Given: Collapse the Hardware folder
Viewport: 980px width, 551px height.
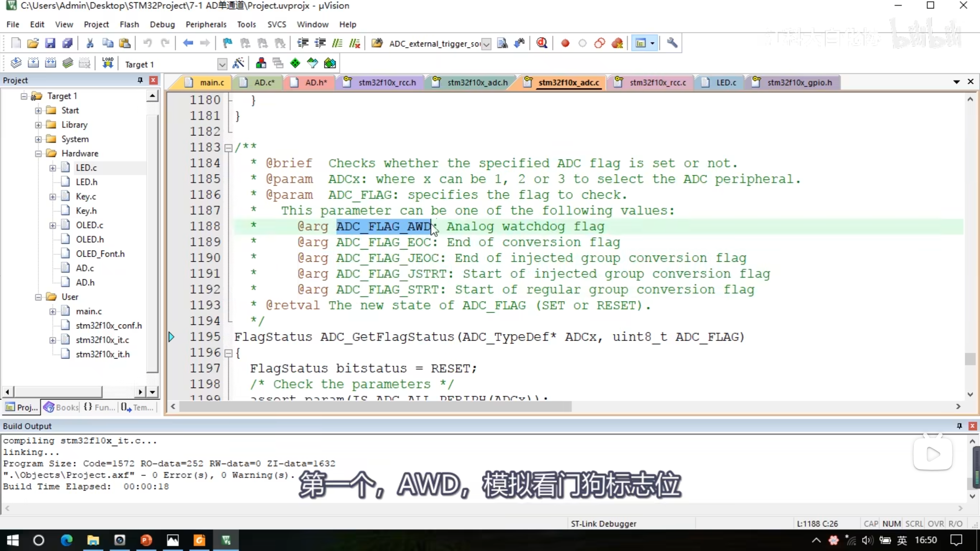Looking at the screenshot, I should [x=38, y=154].
